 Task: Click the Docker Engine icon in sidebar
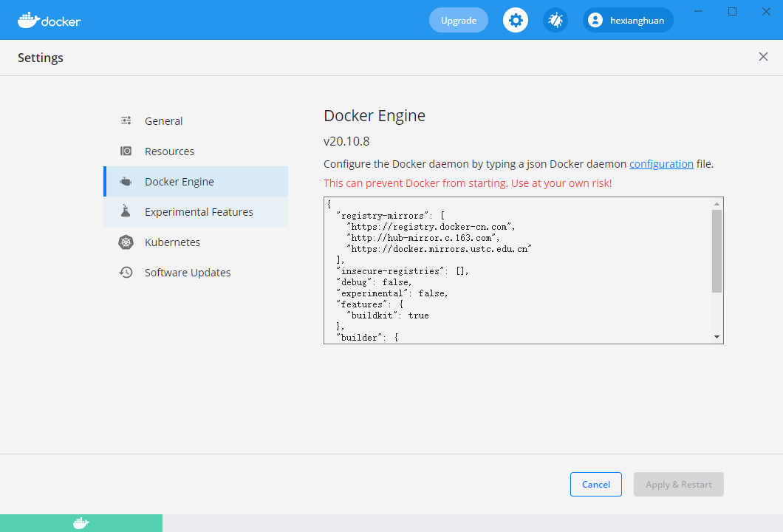click(x=126, y=181)
